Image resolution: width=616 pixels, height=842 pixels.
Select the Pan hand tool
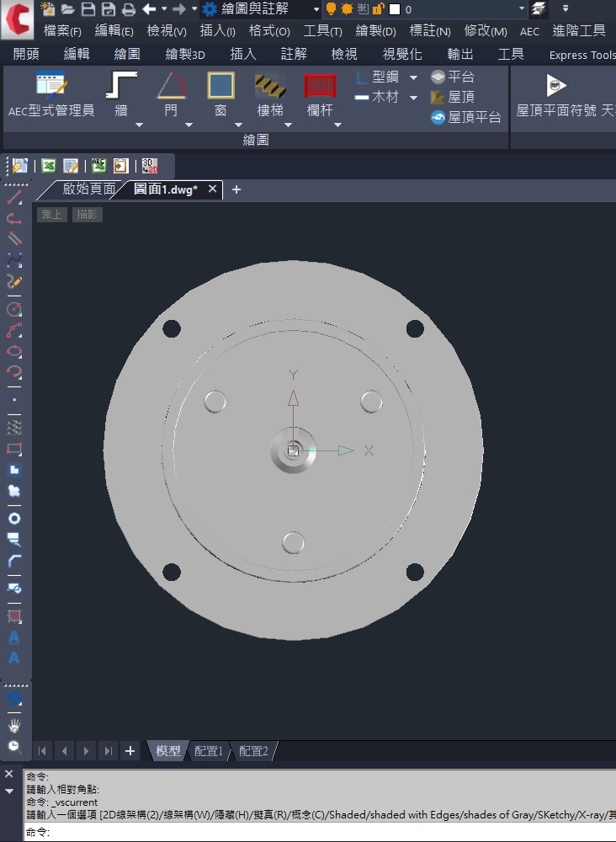(14, 726)
